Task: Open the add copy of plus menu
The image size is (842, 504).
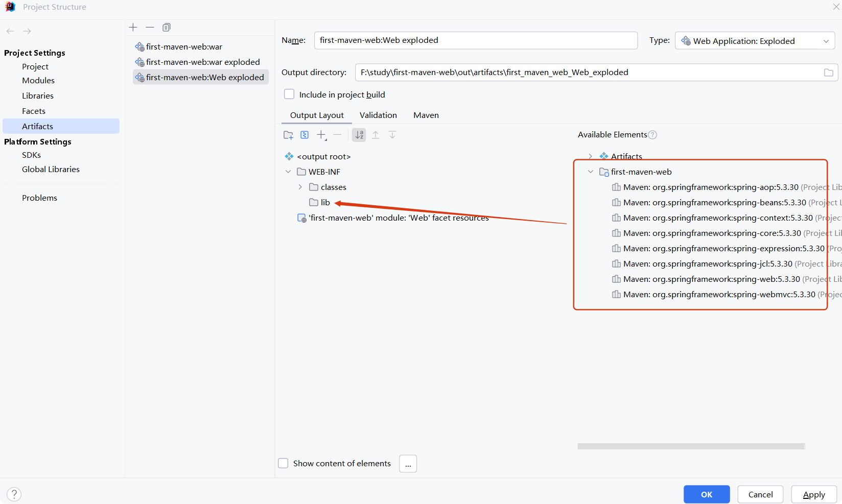Action: tap(321, 135)
